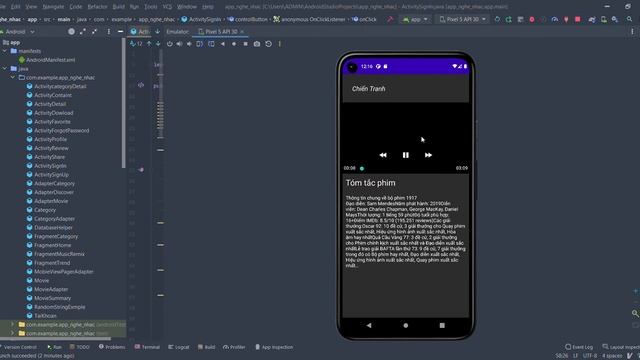This screenshot has width=640, height=360.
Task: Collapse the manifests folder
Action: tap(5, 51)
